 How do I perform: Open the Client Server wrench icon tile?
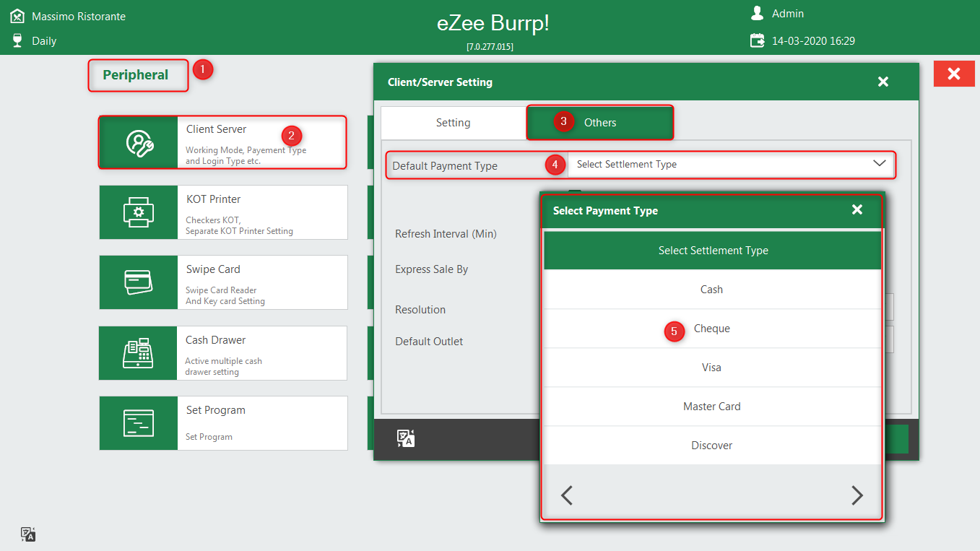point(139,142)
